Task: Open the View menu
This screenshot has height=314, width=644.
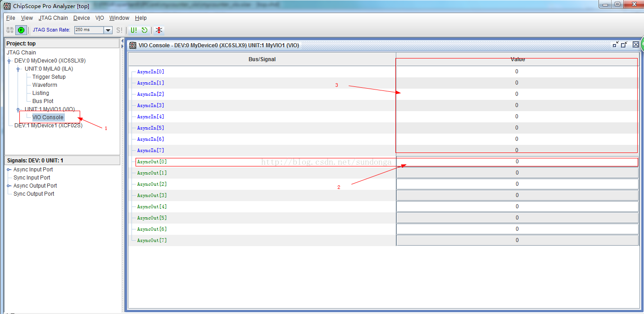Action: [x=27, y=18]
